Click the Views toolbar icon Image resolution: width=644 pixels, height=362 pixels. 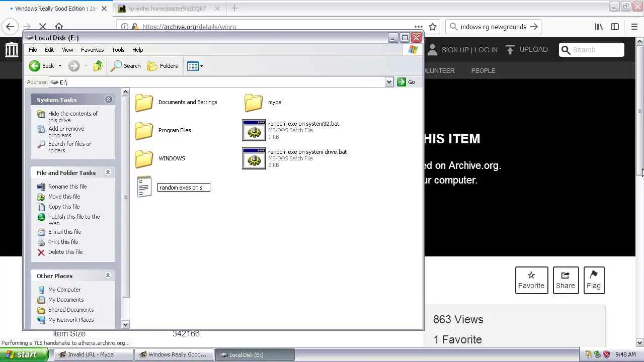click(x=193, y=66)
